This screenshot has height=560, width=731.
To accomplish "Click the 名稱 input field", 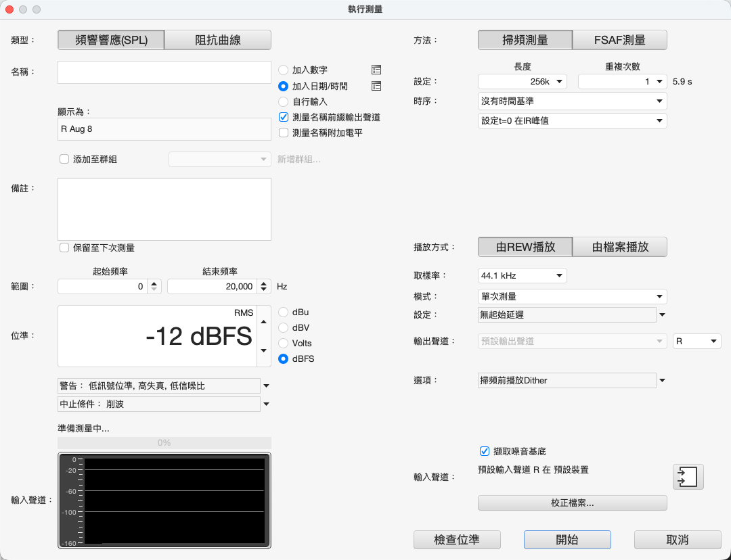I will coord(164,72).
